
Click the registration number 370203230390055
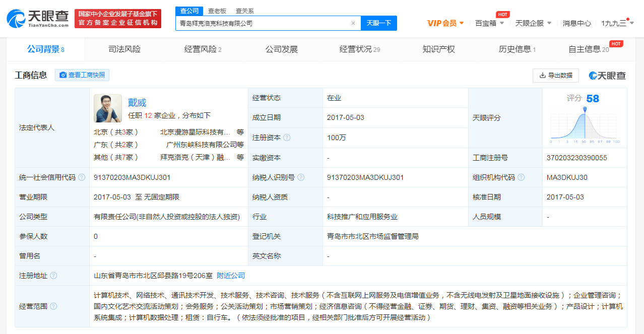(577, 158)
